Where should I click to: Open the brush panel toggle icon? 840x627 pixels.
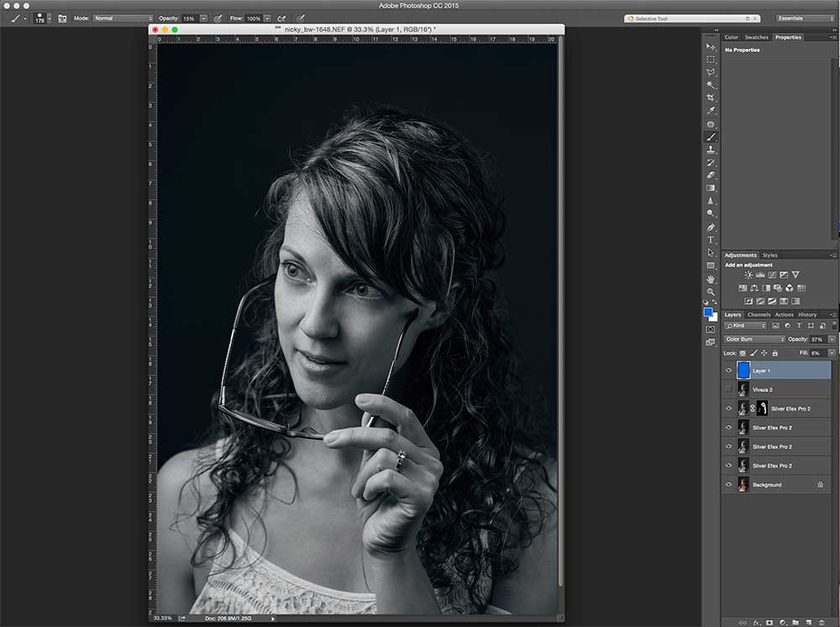pos(62,18)
